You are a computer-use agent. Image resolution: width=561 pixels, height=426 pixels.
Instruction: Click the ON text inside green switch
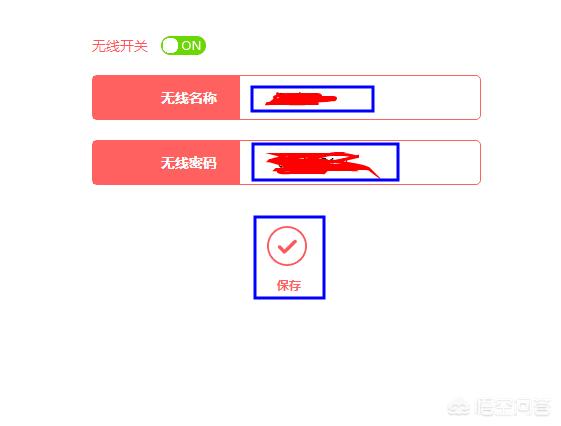pos(191,46)
